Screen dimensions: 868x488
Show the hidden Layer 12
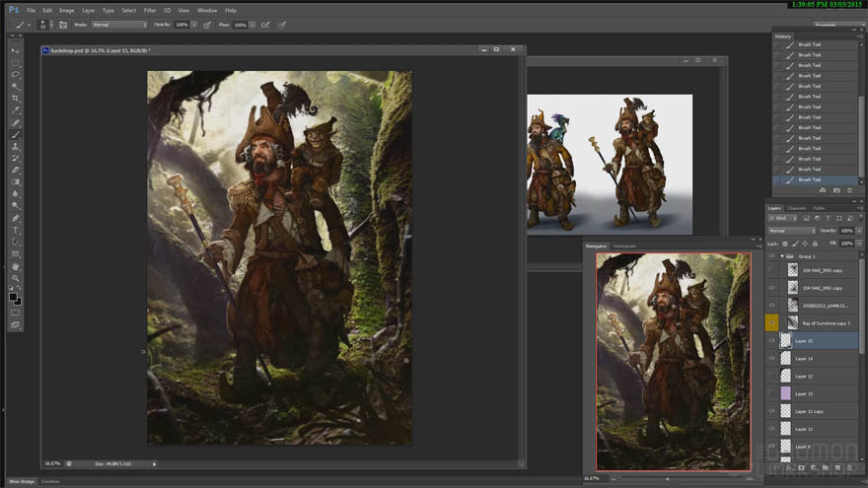(771, 377)
